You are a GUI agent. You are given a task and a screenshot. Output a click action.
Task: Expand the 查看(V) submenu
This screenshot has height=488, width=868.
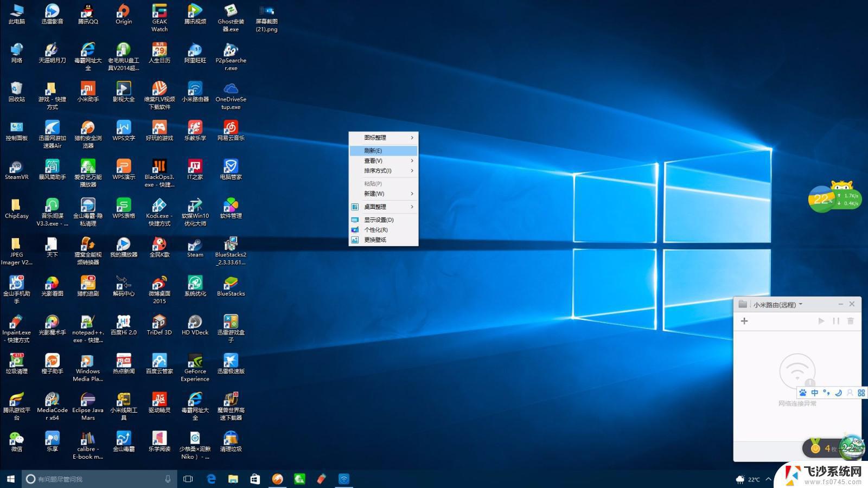[384, 160]
